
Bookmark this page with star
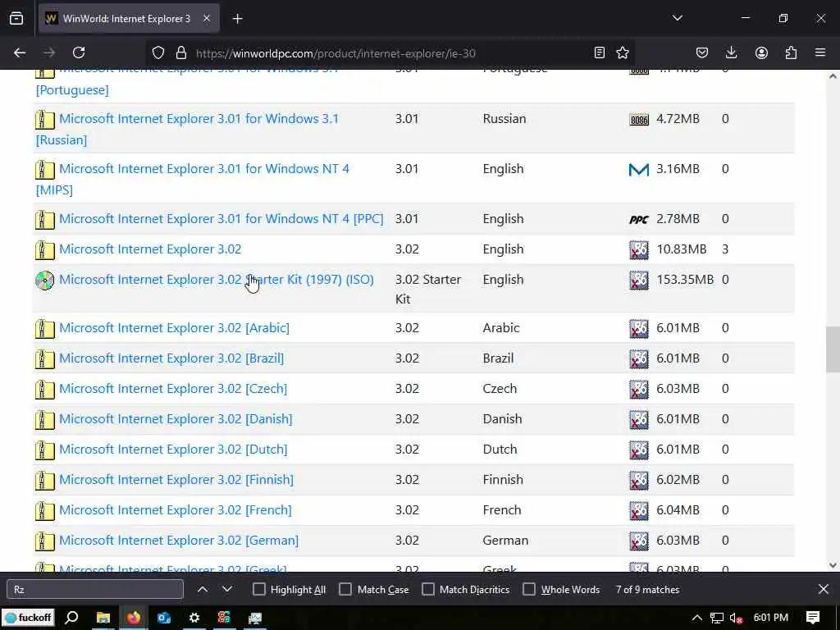(x=623, y=52)
